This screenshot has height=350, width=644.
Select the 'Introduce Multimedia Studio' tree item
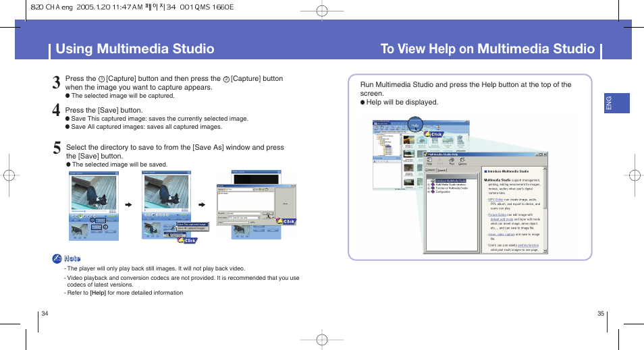click(x=450, y=181)
